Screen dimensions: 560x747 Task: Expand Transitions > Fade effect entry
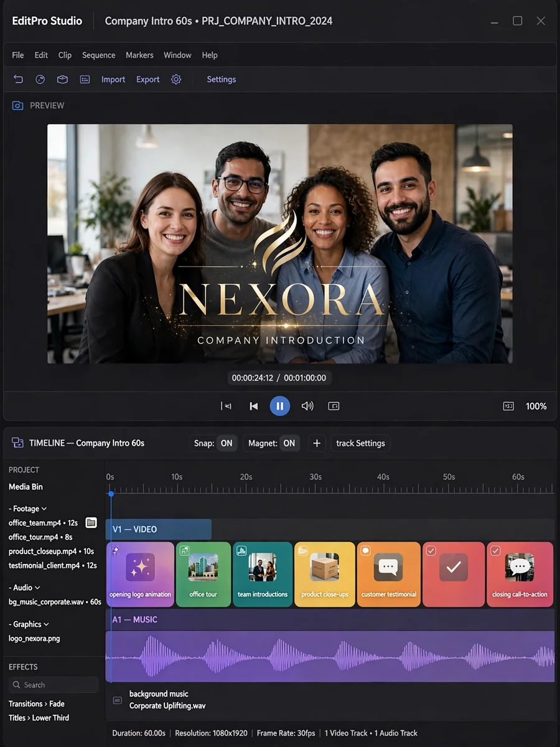(x=37, y=704)
